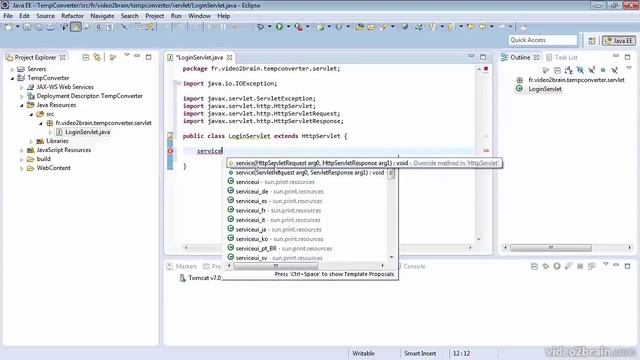640x360 pixels.
Task: Switch to the Markers tab
Action: [x=182, y=266]
